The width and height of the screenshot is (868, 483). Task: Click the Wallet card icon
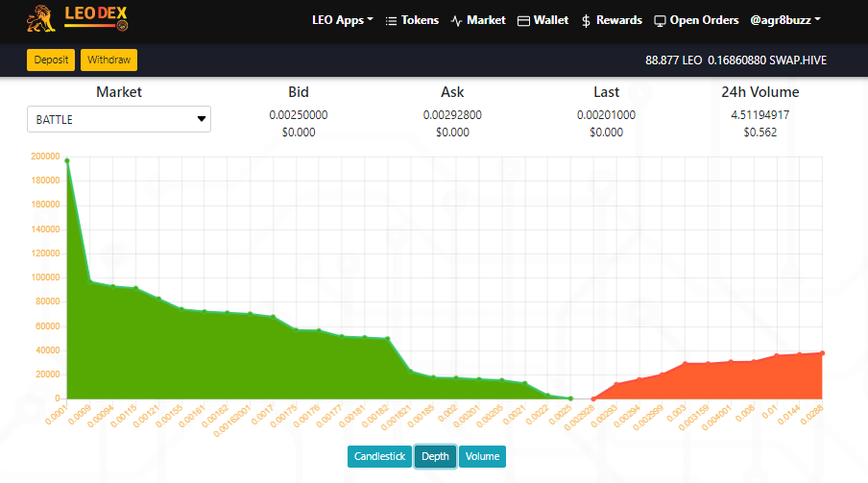(523, 21)
